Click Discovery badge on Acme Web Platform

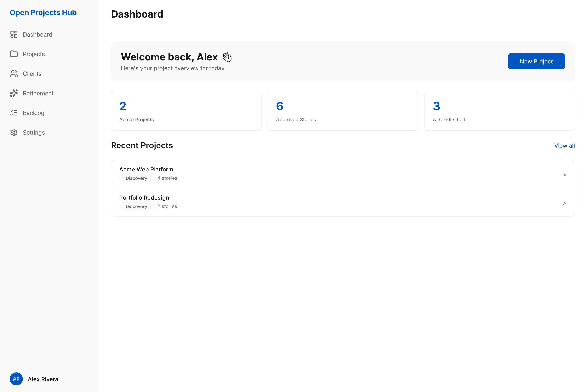point(137,178)
